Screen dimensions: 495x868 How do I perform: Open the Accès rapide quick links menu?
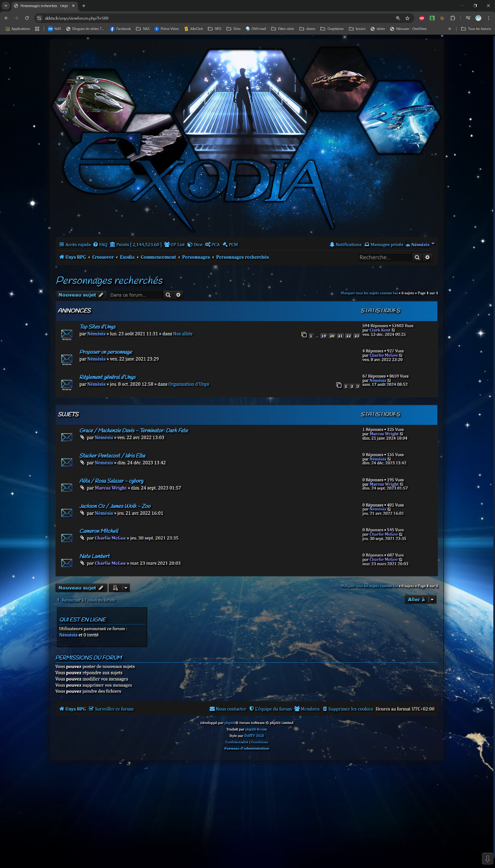tap(75, 245)
